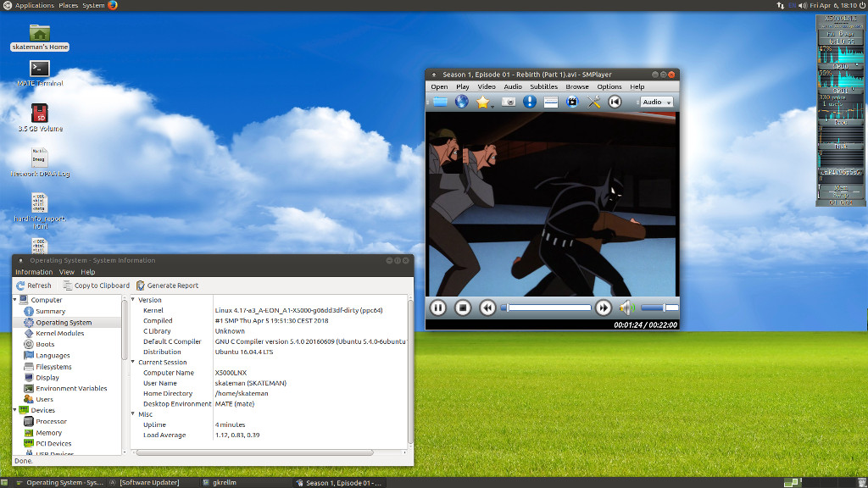Show file information with the blue info icon
Viewport: 868px width, 488px height.
(530, 102)
